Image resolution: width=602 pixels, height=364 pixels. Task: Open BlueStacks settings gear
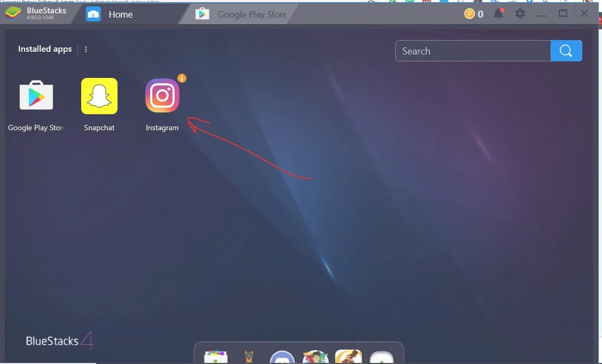(520, 14)
